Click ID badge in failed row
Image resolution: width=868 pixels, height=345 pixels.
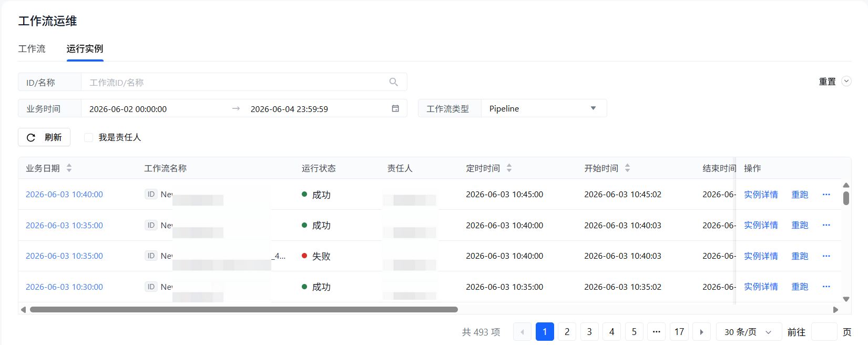click(151, 256)
